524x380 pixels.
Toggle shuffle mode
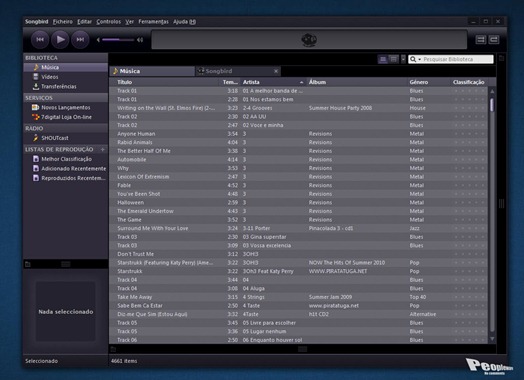(x=481, y=40)
